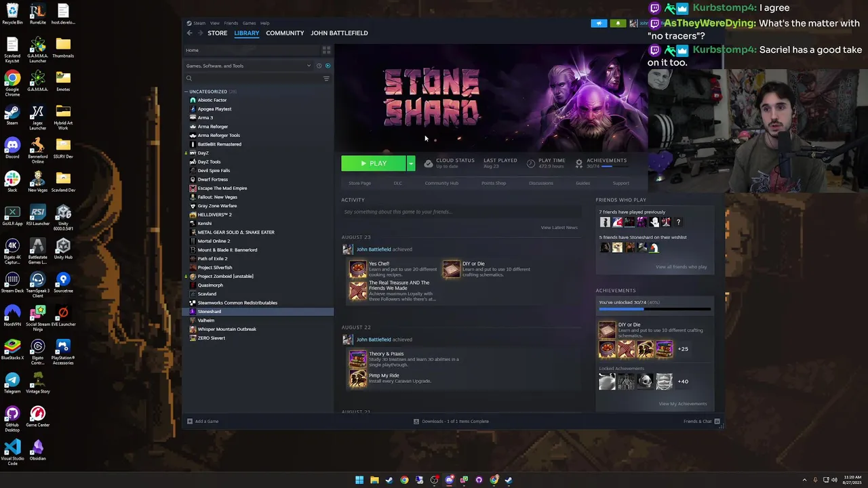Select Project Zomboid [unstable] in the list
Screen dimensions: 868x488
point(225,277)
